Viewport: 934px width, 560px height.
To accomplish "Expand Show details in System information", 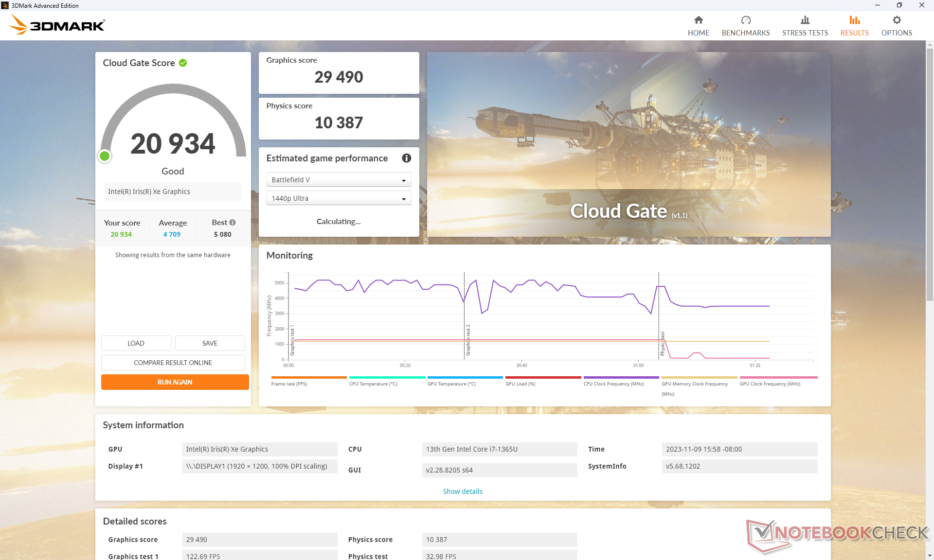I will (x=462, y=491).
